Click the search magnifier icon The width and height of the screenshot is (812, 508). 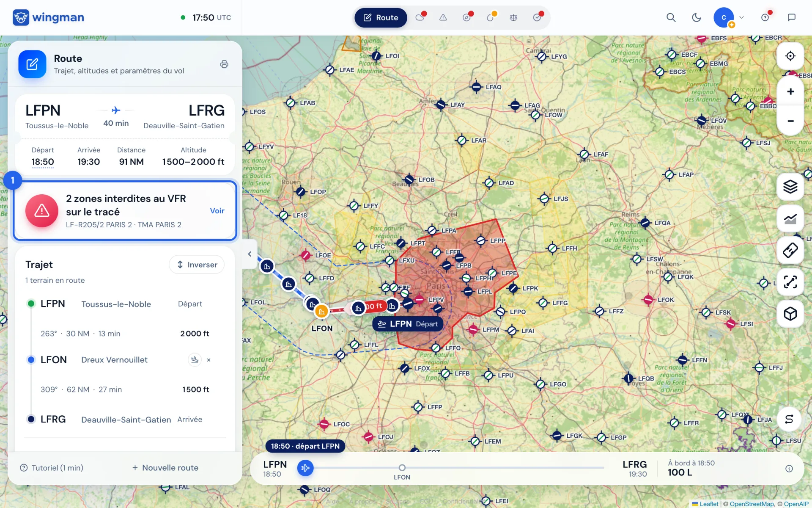671,17
